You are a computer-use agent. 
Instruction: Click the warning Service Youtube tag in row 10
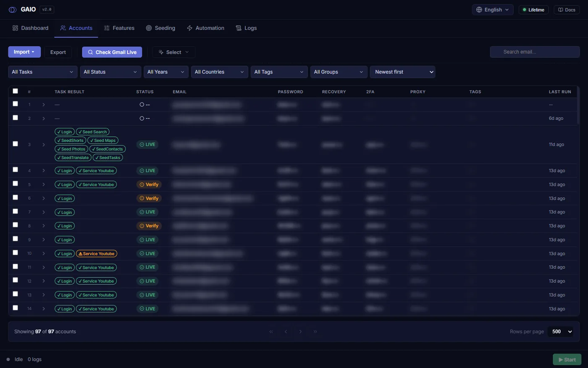[97, 254]
